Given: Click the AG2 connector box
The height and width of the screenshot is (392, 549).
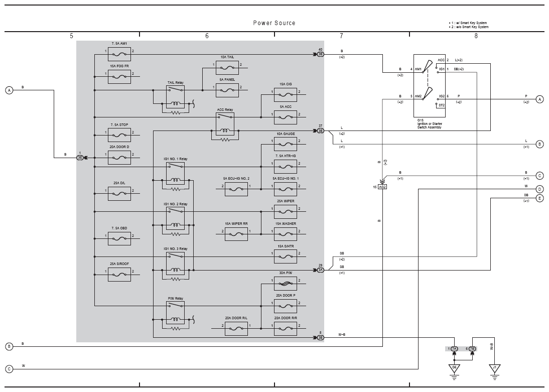Looking at the screenshot, I should (x=382, y=187).
